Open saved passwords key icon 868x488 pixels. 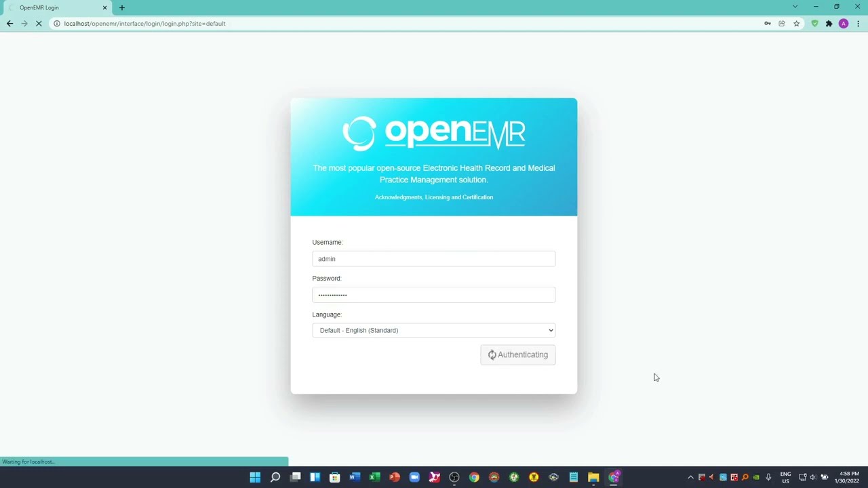(x=768, y=24)
